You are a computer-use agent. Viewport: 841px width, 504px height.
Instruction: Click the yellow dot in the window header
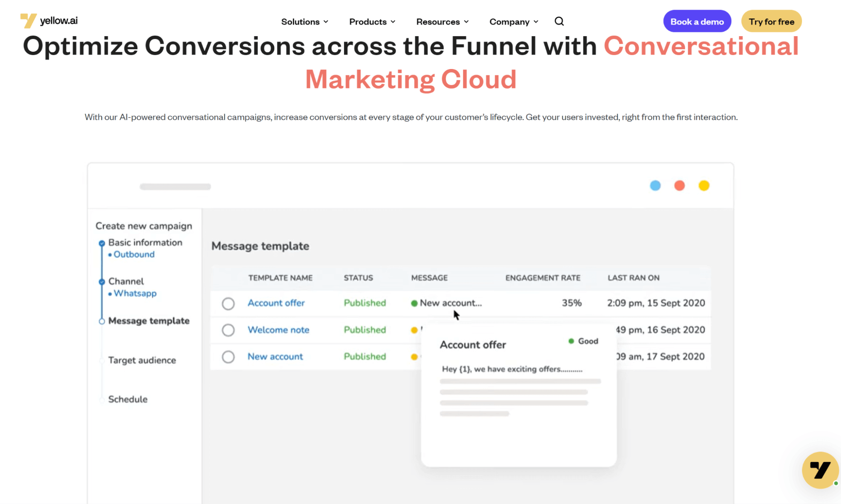(x=704, y=186)
